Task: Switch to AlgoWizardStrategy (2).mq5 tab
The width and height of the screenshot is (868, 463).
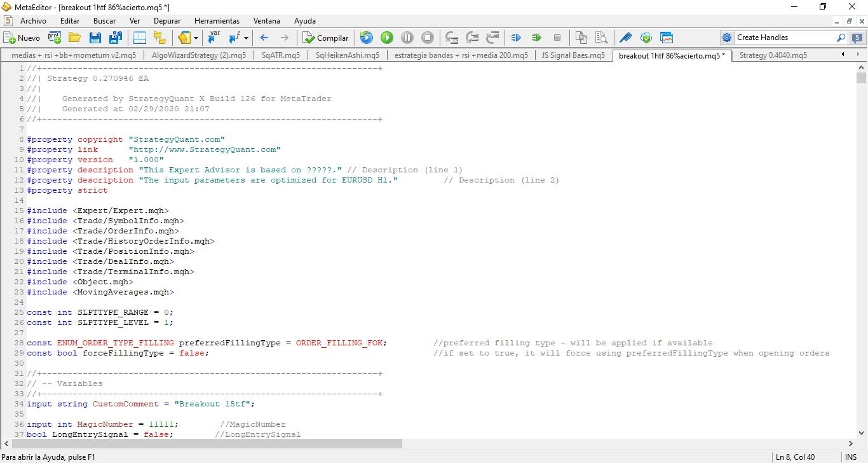Action: click(199, 55)
